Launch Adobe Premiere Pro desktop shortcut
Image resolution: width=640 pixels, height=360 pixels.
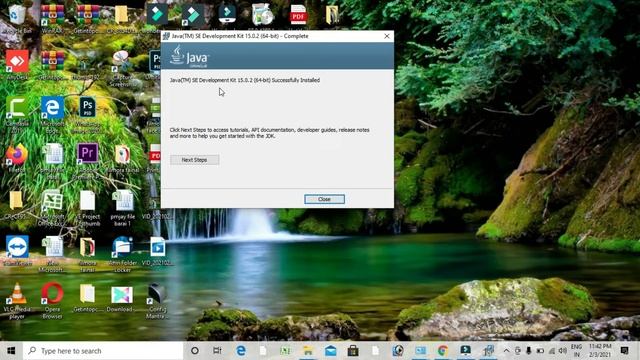tap(87, 159)
